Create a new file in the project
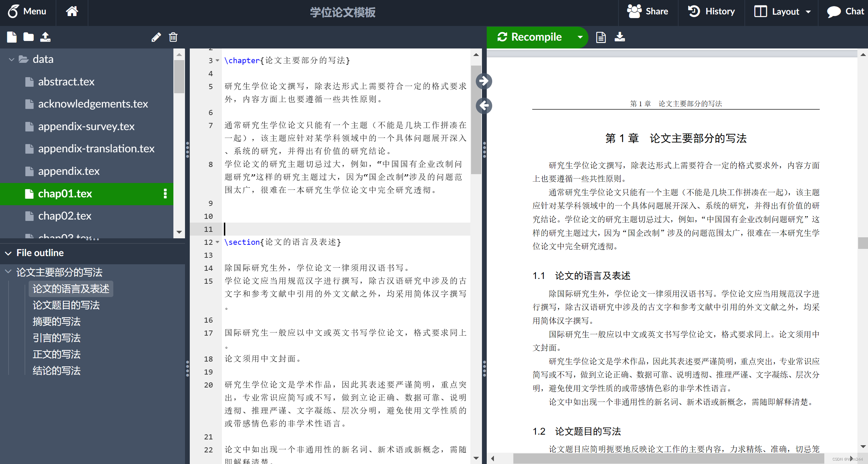The height and width of the screenshot is (464, 868). 11,37
